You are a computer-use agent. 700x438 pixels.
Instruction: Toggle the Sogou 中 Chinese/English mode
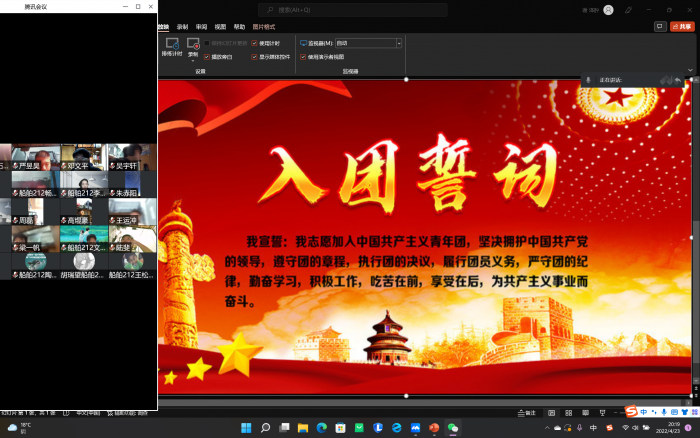(643, 412)
